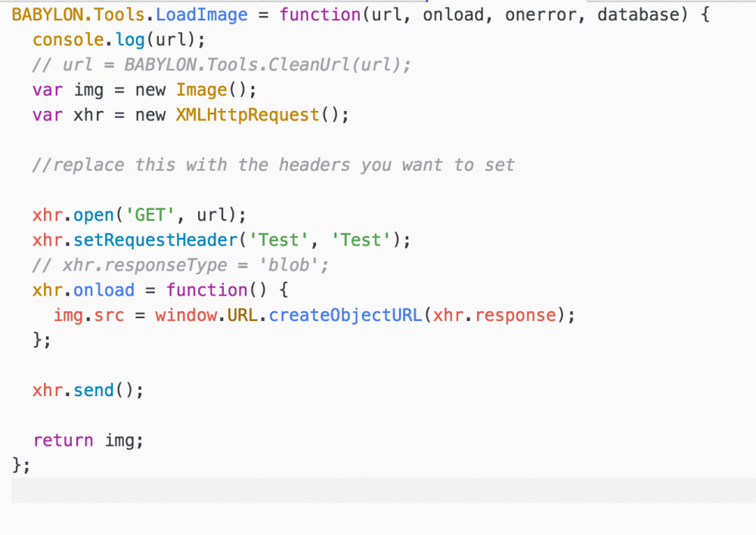Click the commented 'xhr.responseType' line
The image size is (756, 535).
181,265
